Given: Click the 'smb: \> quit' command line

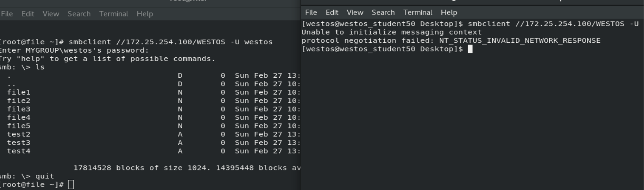Looking at the screenshot, I should coord(27,176).
